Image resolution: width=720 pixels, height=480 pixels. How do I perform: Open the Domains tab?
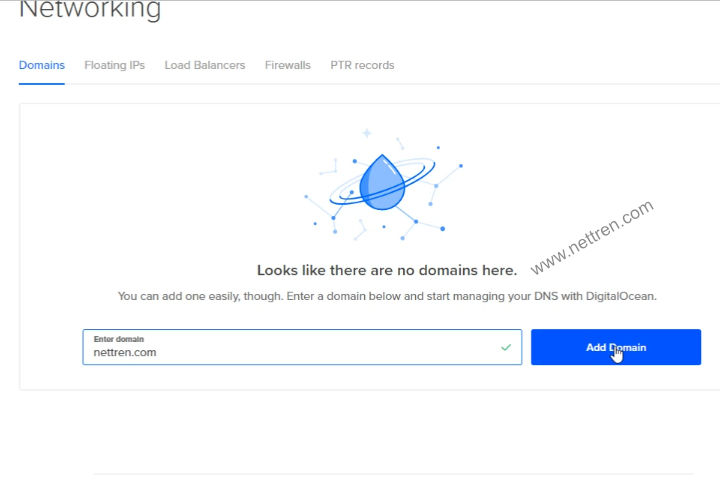(42, 65)
